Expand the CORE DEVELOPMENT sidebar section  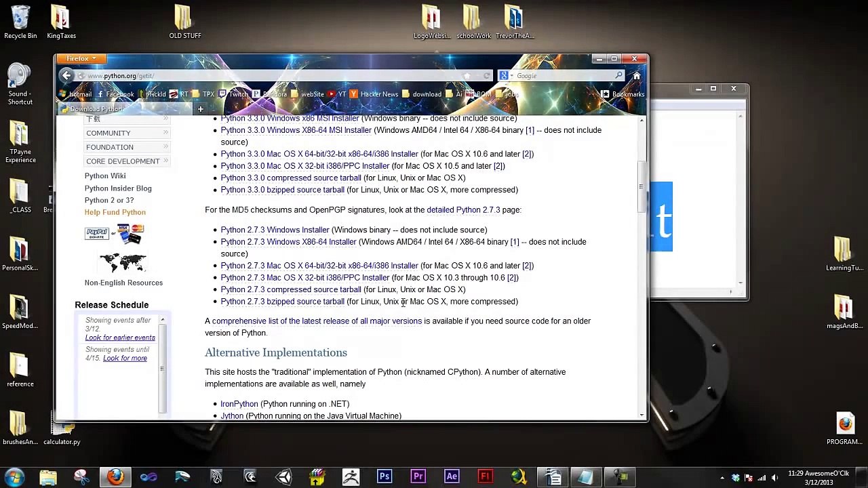point(126,161)
